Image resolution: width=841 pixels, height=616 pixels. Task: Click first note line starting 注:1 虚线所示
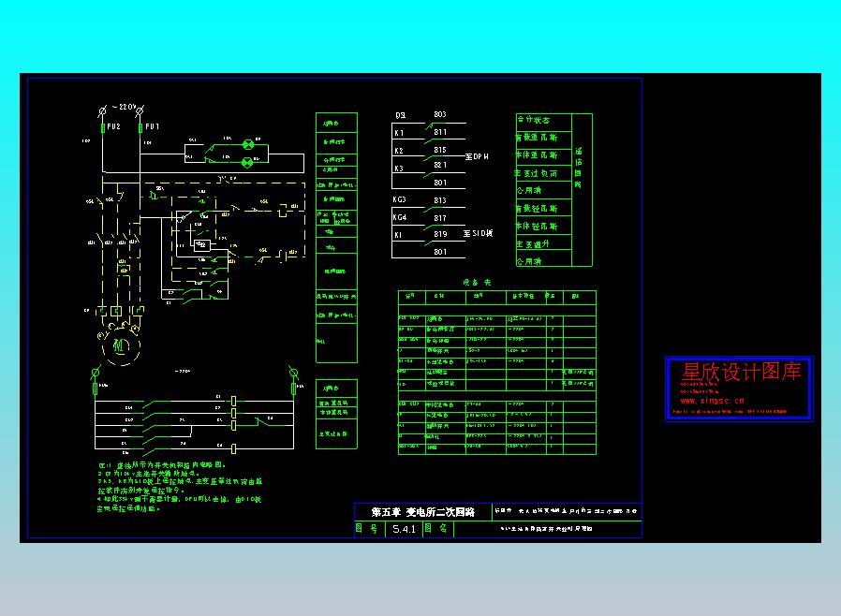coord(163,465)
